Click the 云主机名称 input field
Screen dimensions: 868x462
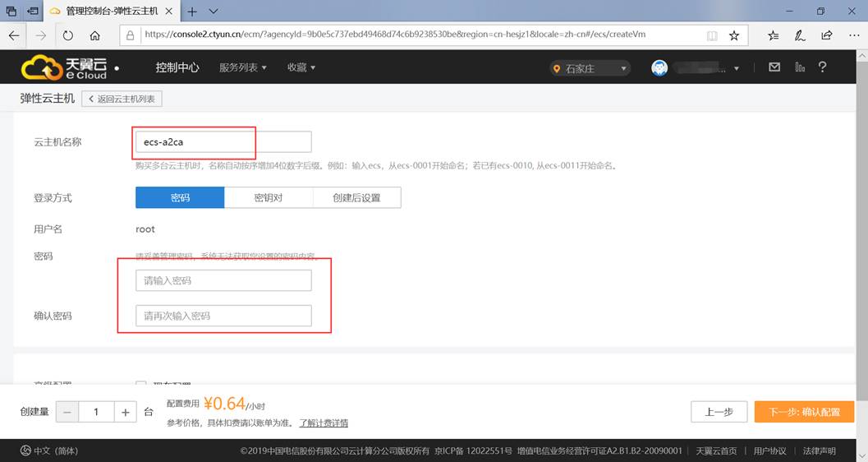[x=223, y=142]
